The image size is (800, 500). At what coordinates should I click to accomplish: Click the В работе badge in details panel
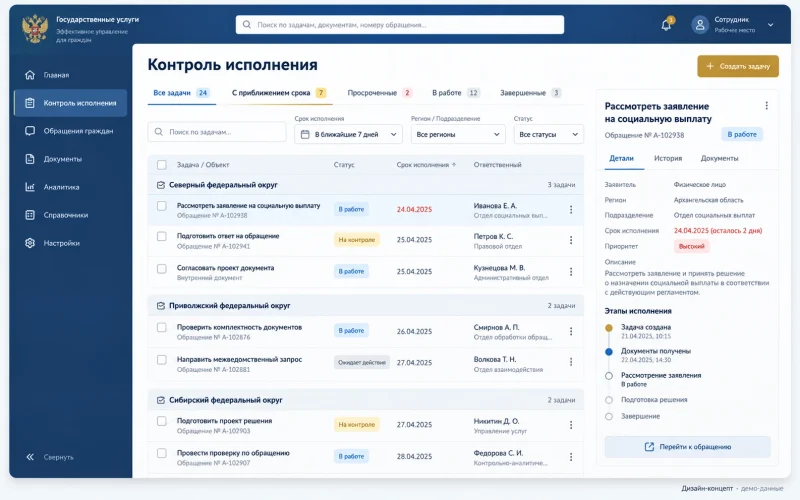[742, 135]
